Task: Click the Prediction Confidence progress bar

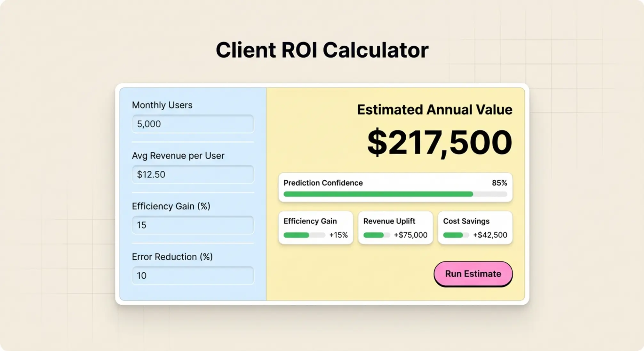Action: click(396, 194)
